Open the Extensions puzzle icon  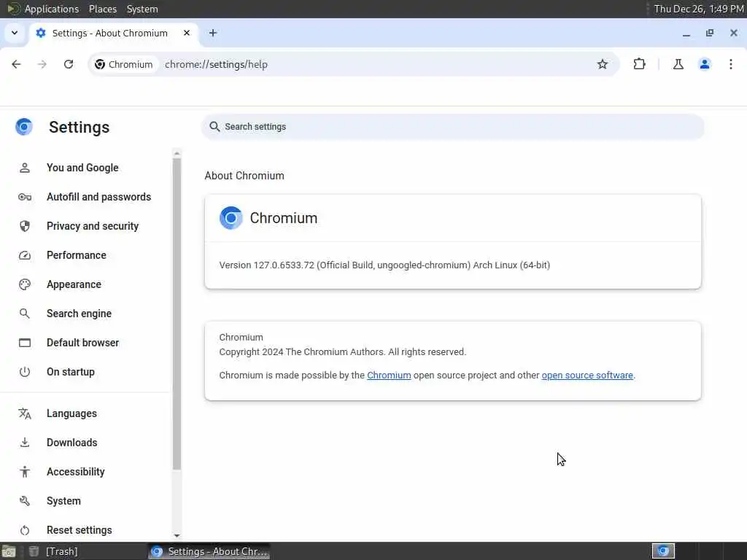tap(639, 64)
